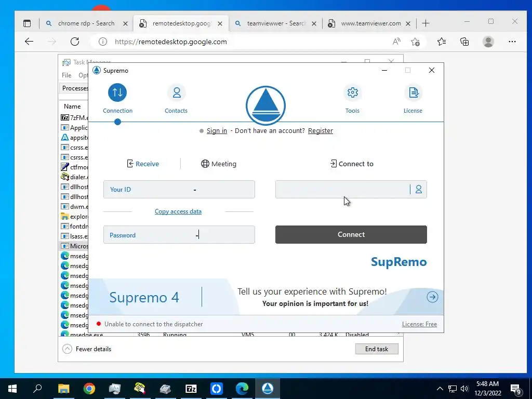Click the Register link
Viewport: 532px width, 399px height.
click(320, 130)
